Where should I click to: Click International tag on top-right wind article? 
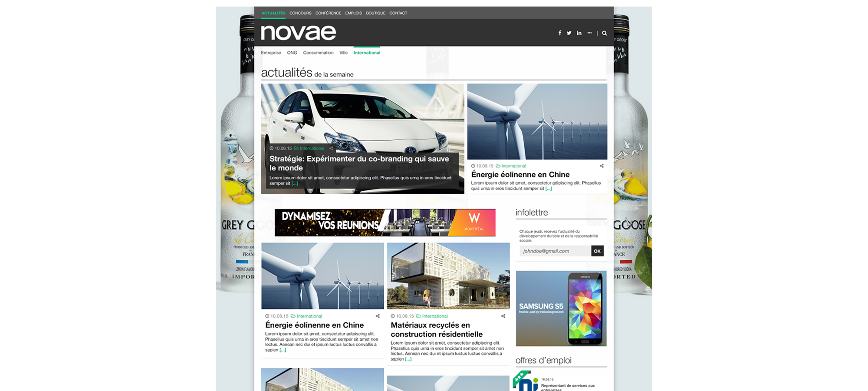tap(511, 166)
